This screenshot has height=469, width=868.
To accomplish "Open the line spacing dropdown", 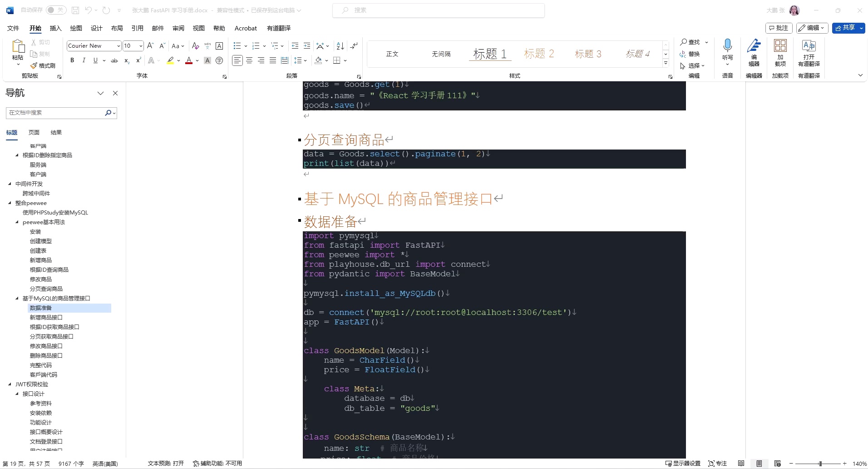I will click(300, 60).
